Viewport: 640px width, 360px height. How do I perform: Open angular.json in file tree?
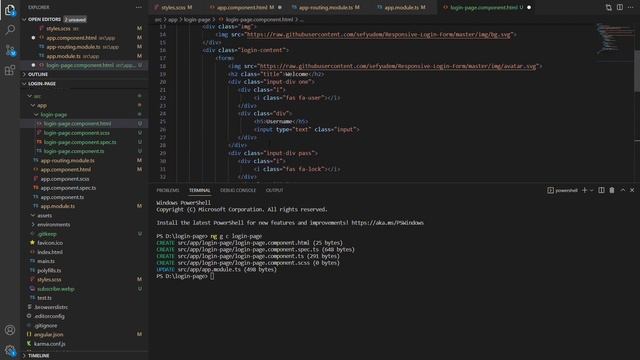click(49, 335)
